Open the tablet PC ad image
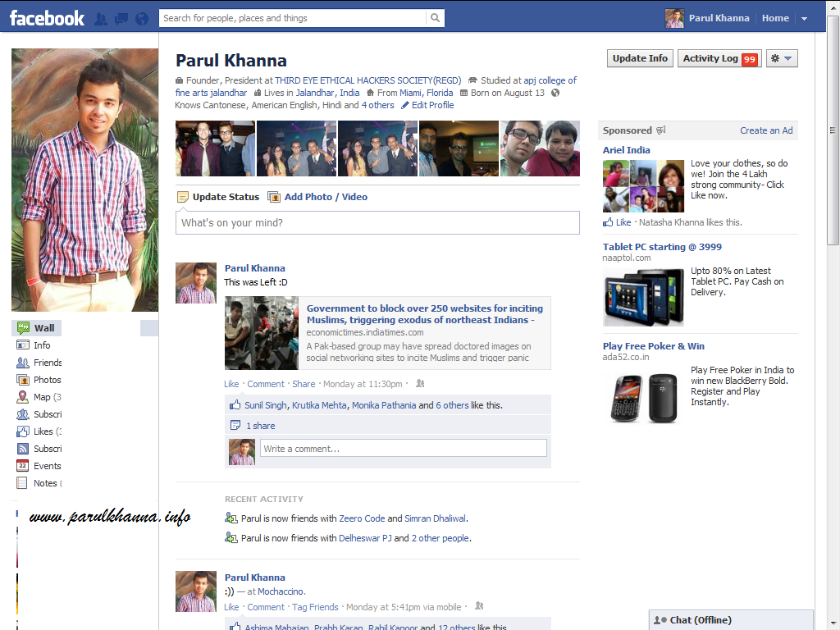This screenshot has height=630, width=840. pyautogui.click(x=643, y=297)
